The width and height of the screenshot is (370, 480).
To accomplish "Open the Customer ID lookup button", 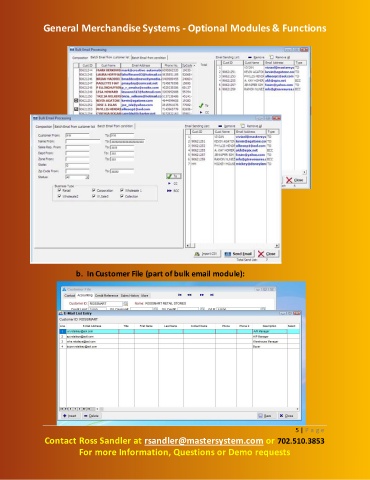I will point(125,304).
